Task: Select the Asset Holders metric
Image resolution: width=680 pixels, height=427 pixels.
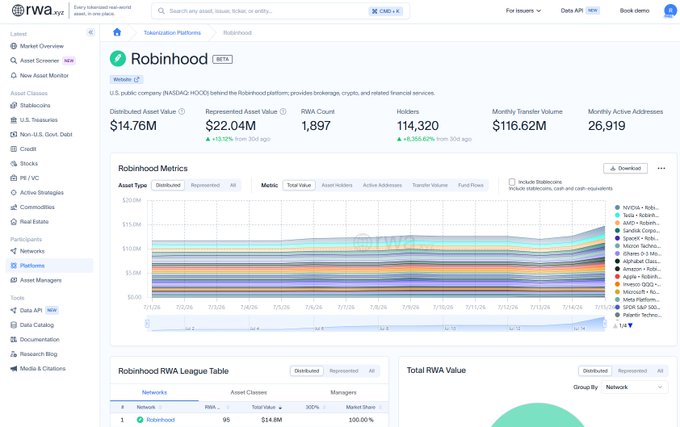Action: 337,185
